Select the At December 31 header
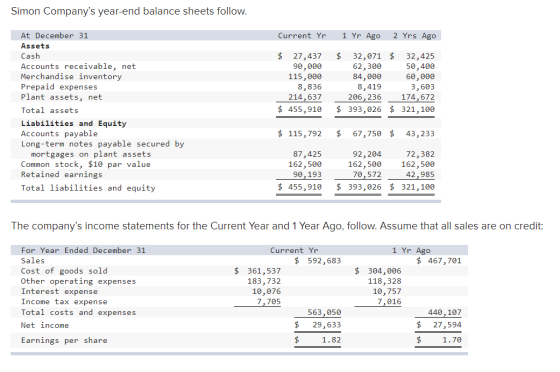The image size is (560, 372). pyautogui.click(x=54, y=36)
